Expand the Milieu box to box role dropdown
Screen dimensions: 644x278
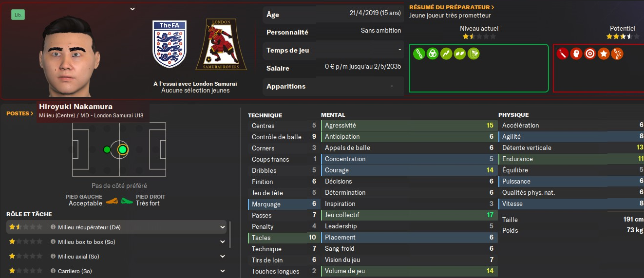pyautogui.click(x=223, y=241)
